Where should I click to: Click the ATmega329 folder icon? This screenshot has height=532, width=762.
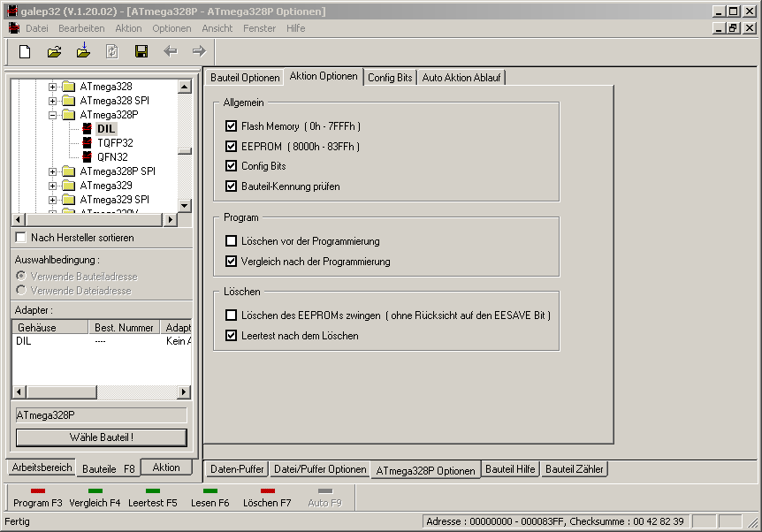click(69, 186)
